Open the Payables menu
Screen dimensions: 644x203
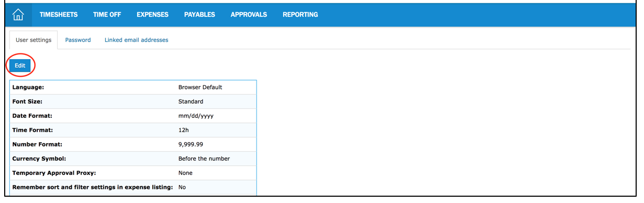(199, 15)
